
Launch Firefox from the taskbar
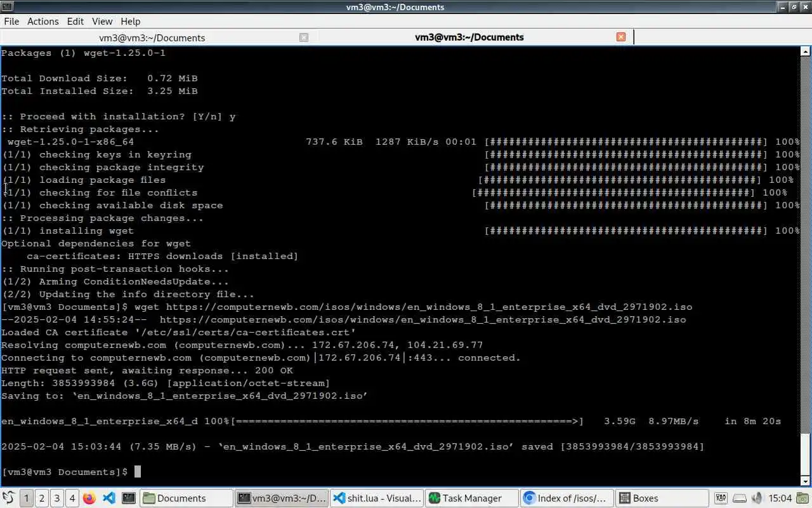click(x=89, y=498)
